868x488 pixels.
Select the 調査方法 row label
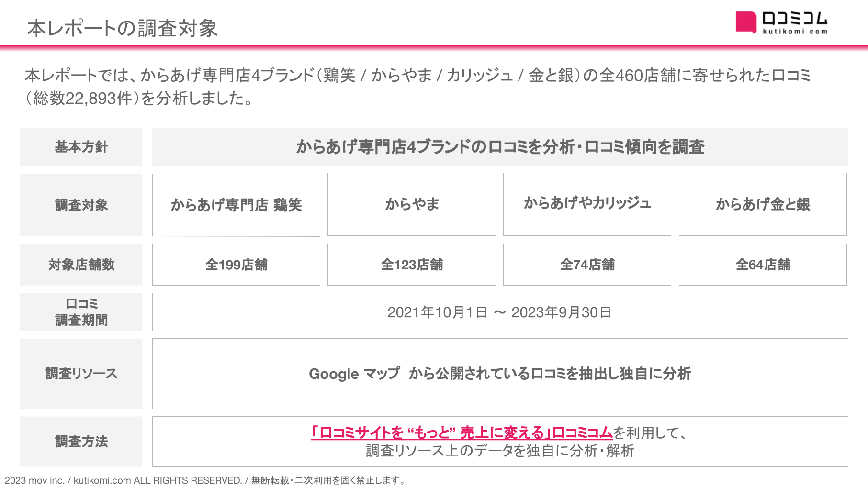pos(81,442)
